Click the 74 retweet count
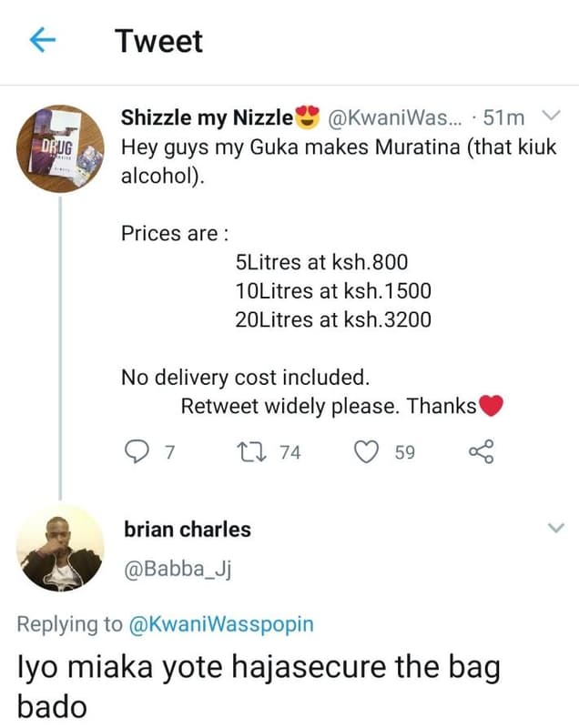 click(289, 451)
